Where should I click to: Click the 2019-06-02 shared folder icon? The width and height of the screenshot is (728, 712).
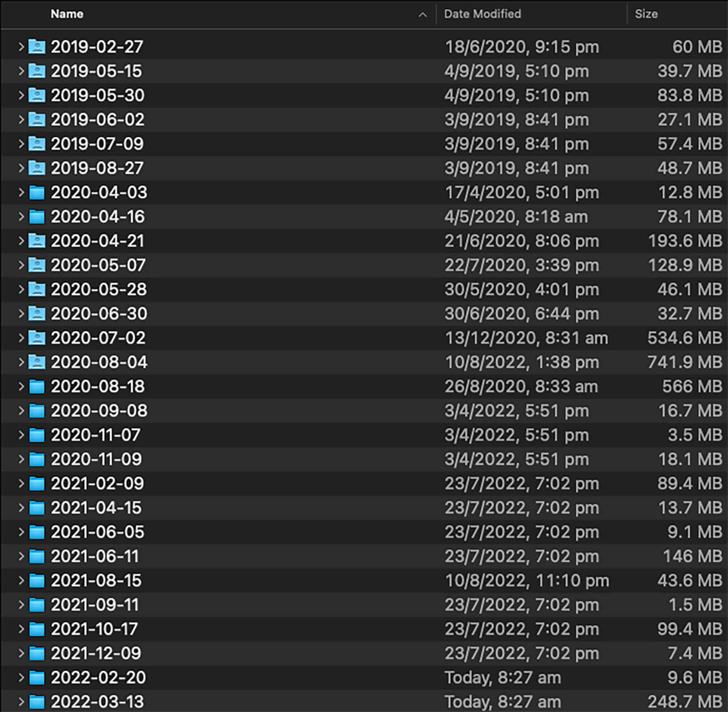(x=37, y=120)
